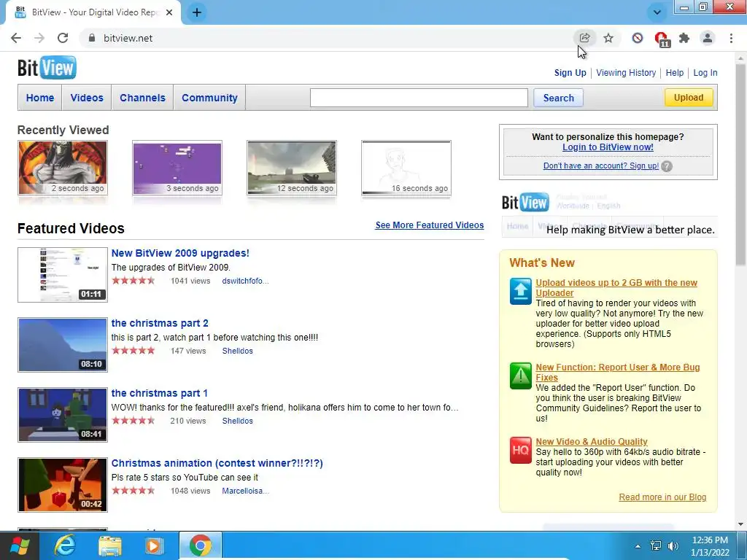
Task: Reload the page with refresh icon
Action: point(63,38)
